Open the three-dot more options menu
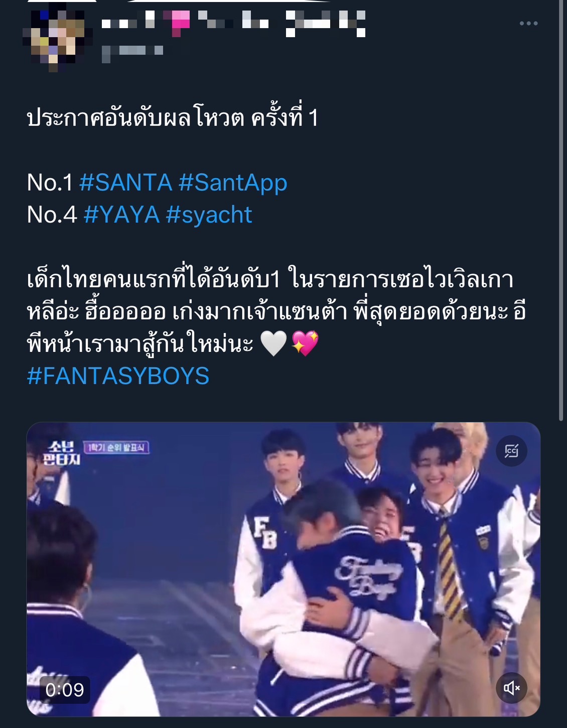567x728 pixels. point(528,24)
